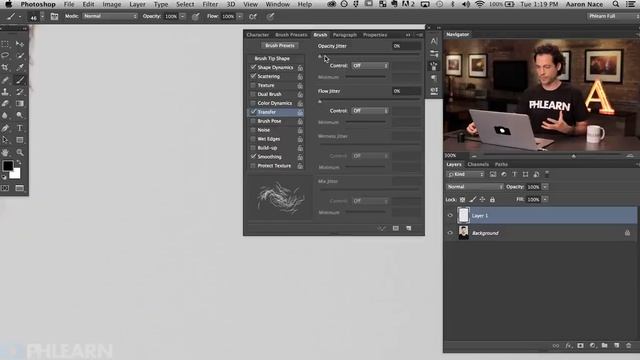The width and height of the screenshot is (640, 360).
Task: Select the Path Selection tool
Action: click(5, 140)
